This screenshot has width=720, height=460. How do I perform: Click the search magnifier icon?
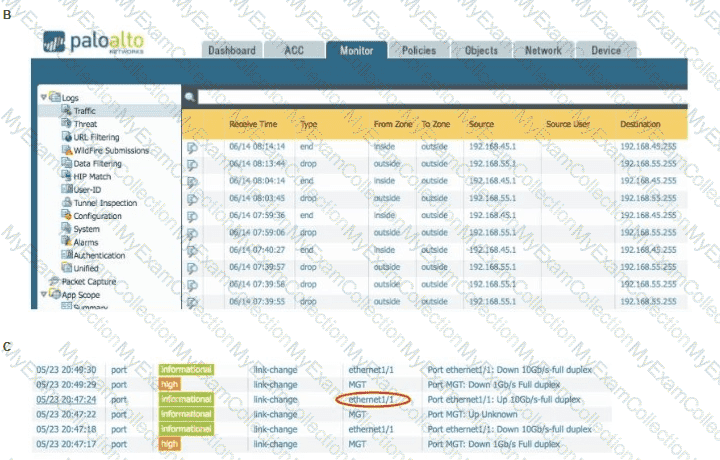(x=189, y=98)
